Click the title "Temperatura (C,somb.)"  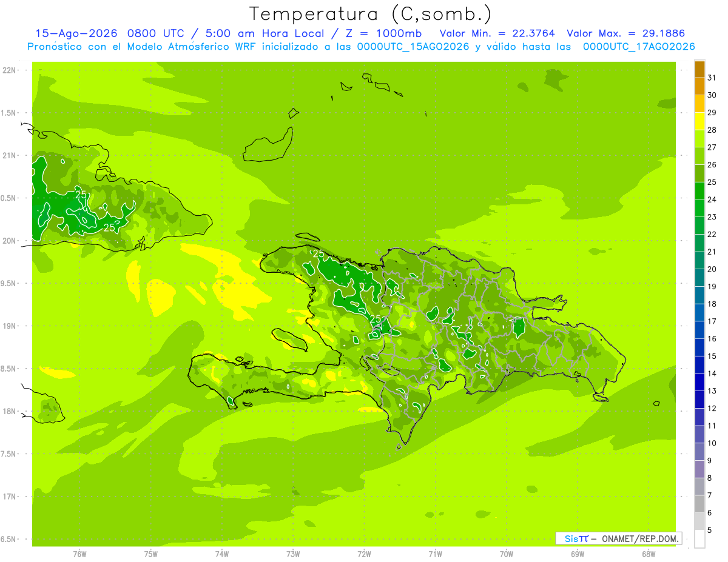click(x=371, y=15)
